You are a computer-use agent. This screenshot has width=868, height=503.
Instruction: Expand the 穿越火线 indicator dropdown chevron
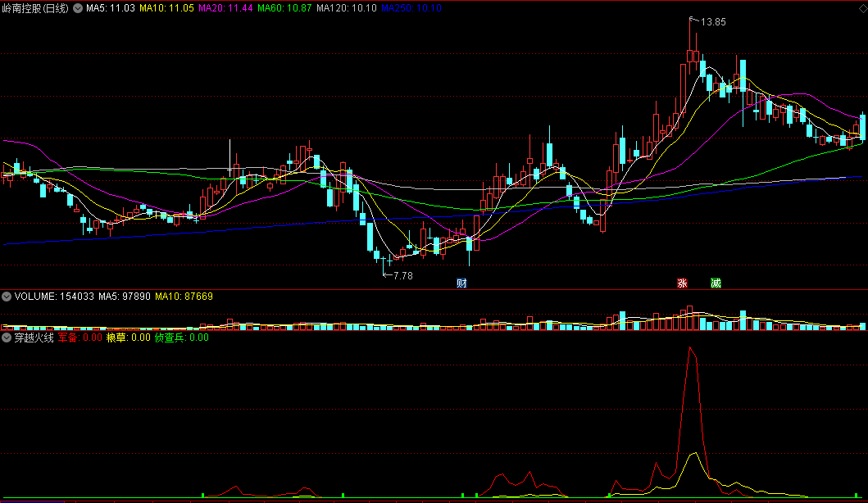(7, 338)
